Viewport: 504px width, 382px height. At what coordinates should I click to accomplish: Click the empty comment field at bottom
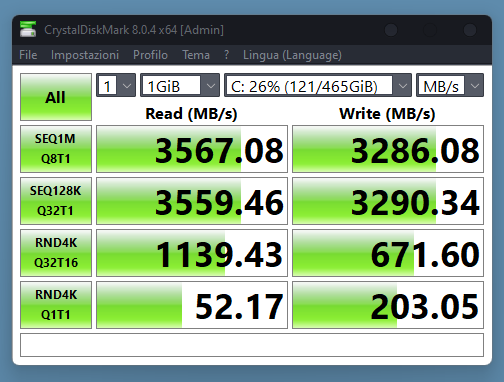252,345
